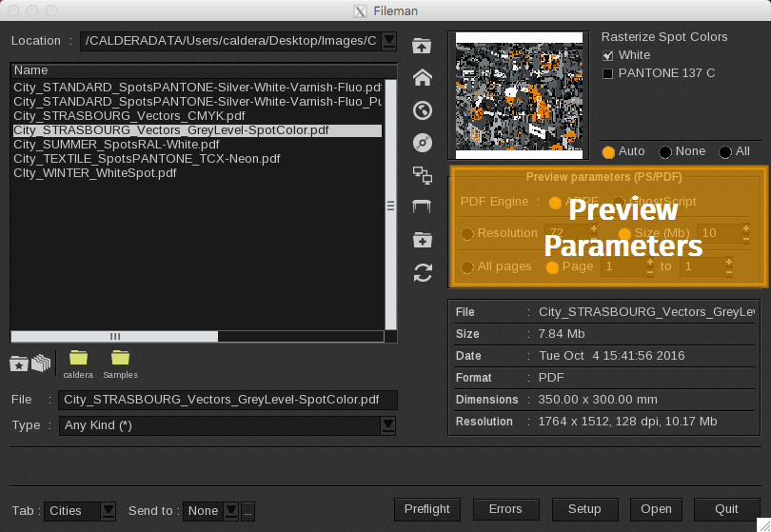Viewport: 771px width, 532px height.
Task: Select the All preview radio button
Action: coord(725,152)
